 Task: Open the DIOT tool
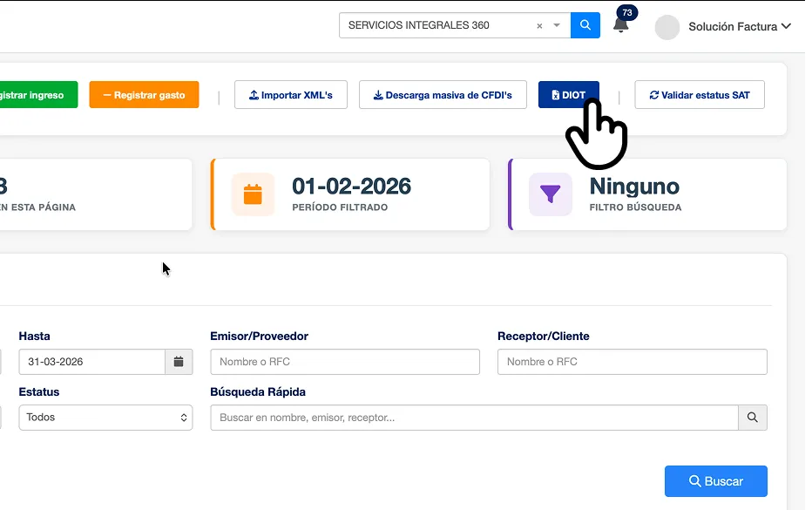coord(571,94)
